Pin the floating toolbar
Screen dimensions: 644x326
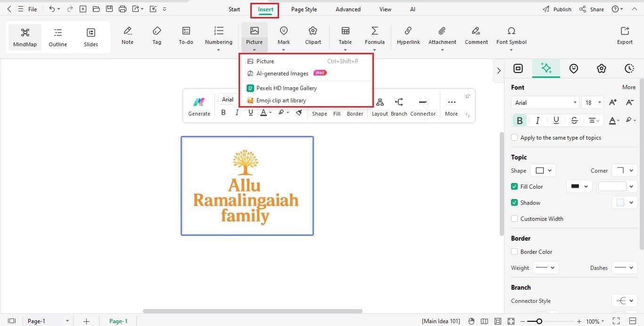467,96
